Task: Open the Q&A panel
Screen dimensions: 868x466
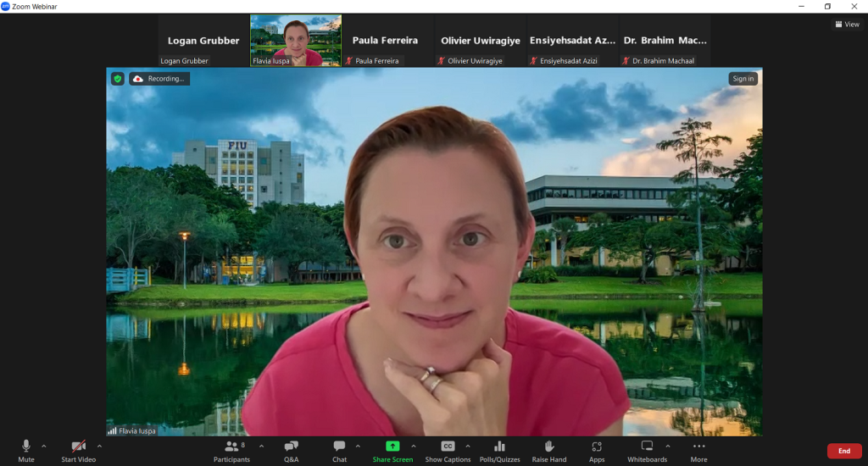Action: pyautogui.click(x=291, y=450)
